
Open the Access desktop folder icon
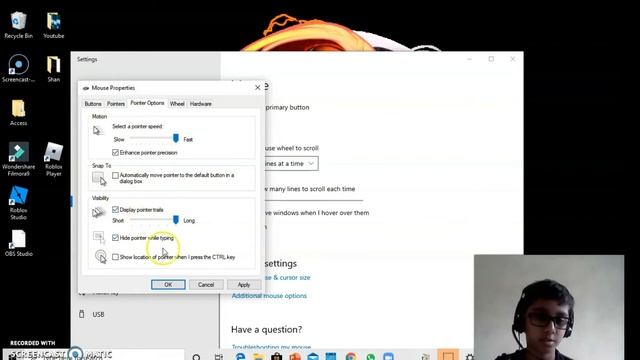(18, 112)
